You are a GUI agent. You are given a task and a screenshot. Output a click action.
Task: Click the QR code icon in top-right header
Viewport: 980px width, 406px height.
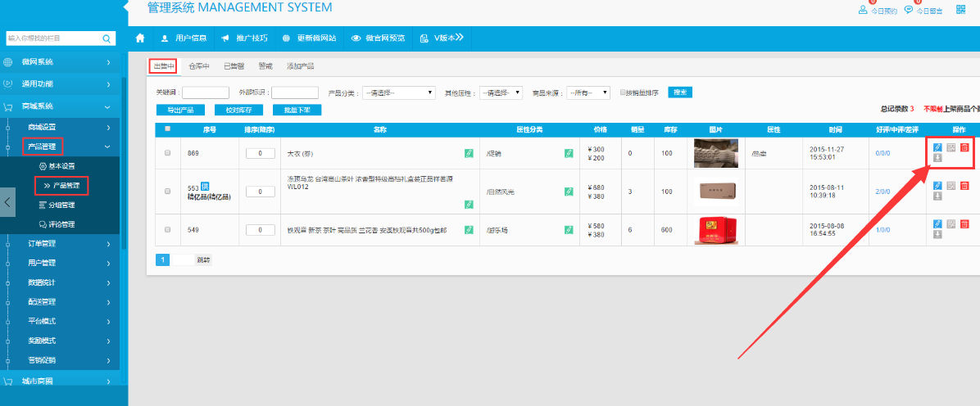pyautogui.click(x=960, y=10)
